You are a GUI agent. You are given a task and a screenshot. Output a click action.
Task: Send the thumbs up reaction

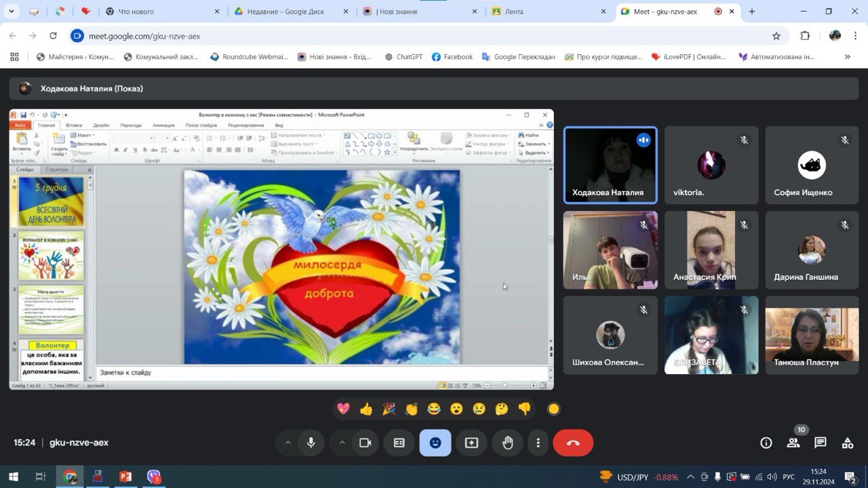point(366,409)
